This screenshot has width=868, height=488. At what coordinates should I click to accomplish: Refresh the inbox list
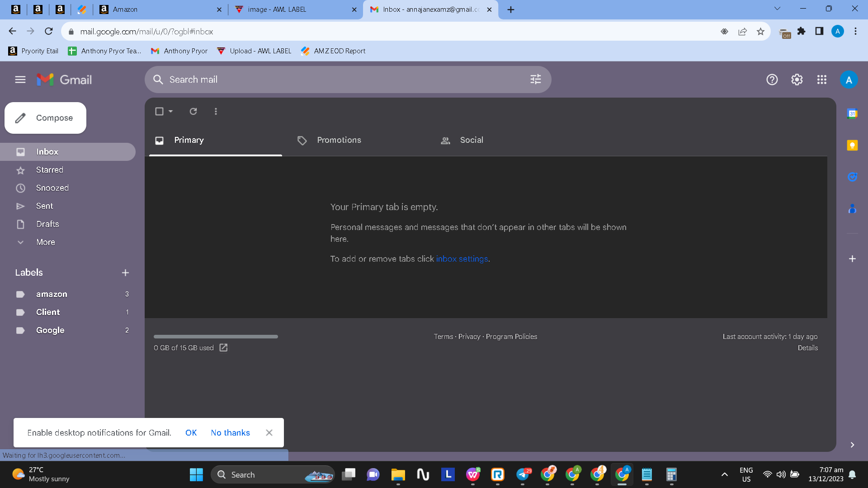(193, 111)
